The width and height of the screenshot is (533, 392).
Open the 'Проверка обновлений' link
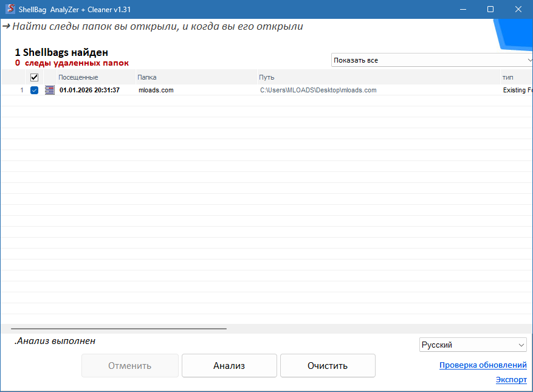483,365
